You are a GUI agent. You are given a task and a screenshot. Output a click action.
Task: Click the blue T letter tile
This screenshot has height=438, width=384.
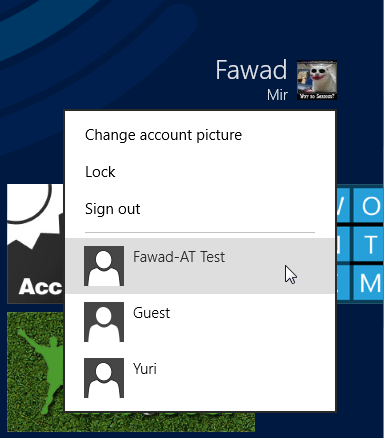click(368, 244)
